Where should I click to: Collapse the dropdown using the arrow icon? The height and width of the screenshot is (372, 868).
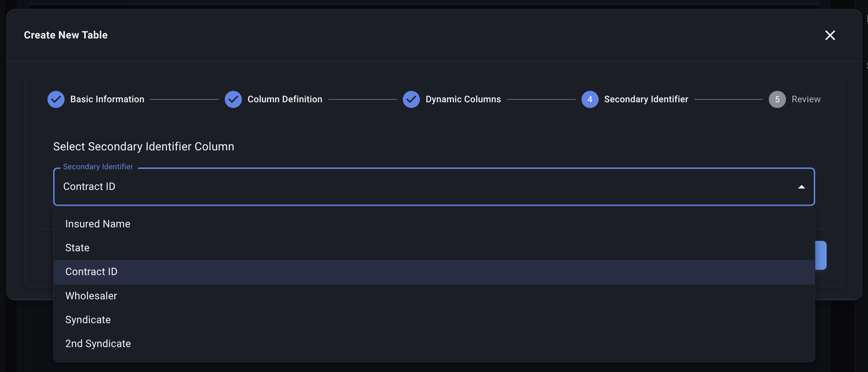click(801, 187)
